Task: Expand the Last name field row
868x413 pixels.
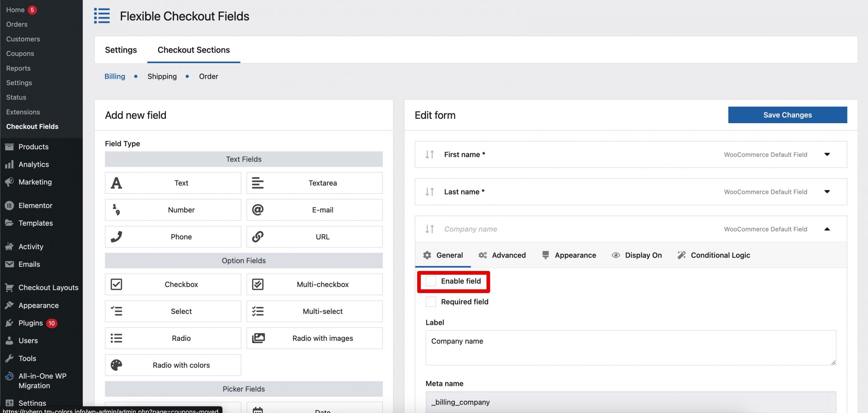Action: 827,192
